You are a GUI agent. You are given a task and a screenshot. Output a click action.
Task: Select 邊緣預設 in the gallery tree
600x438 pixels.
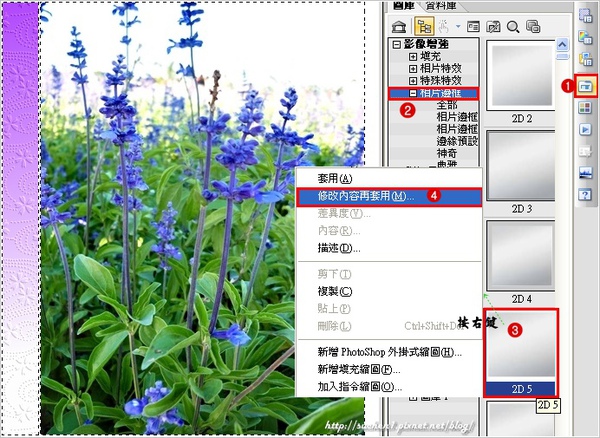click(x=457, y=141)
